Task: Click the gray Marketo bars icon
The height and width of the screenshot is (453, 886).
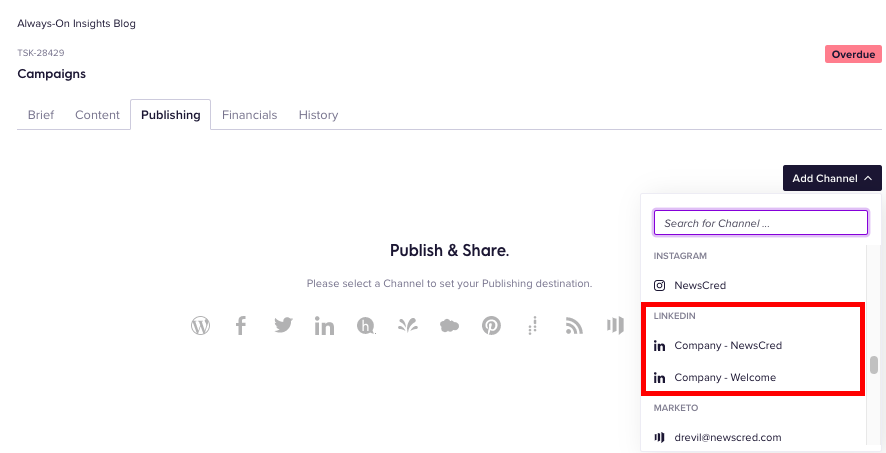Action: [x=615, y=326]
